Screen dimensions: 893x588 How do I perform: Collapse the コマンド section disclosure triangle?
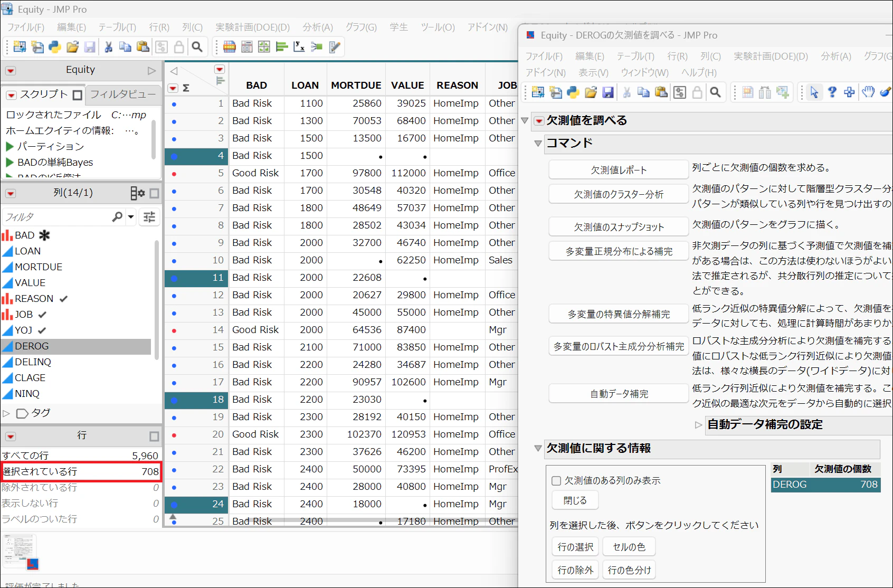coord(538,143)
